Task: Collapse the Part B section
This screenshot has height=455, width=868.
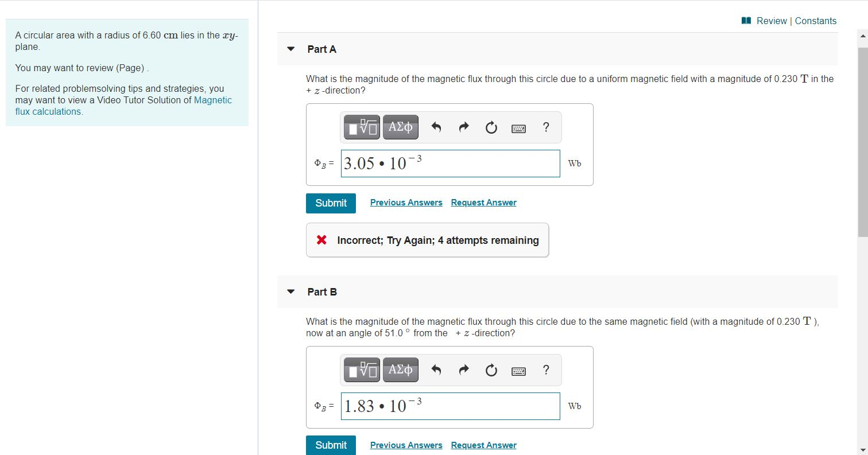Action: pos(290,291)
